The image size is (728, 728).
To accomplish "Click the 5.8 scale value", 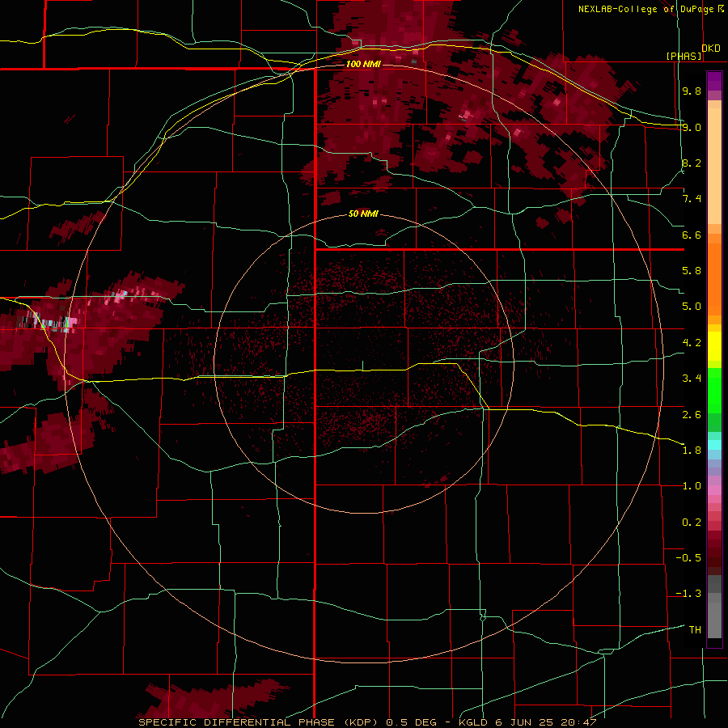I will tap(692, 271).
